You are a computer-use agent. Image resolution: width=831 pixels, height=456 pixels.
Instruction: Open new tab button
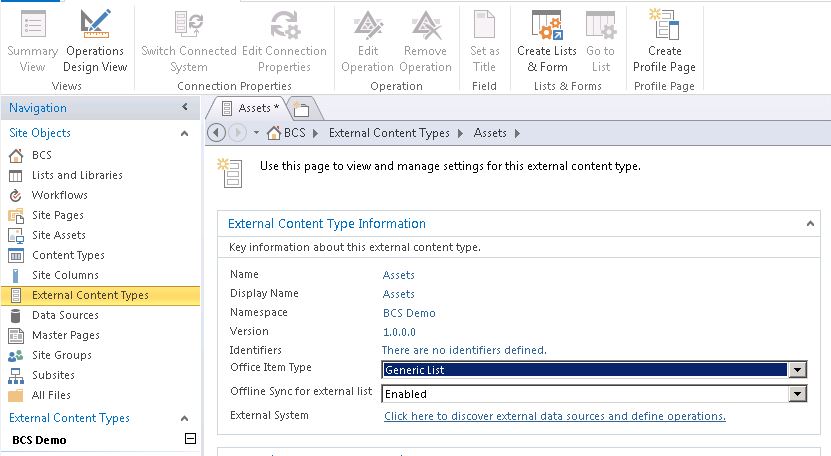[x=302, y=109]
